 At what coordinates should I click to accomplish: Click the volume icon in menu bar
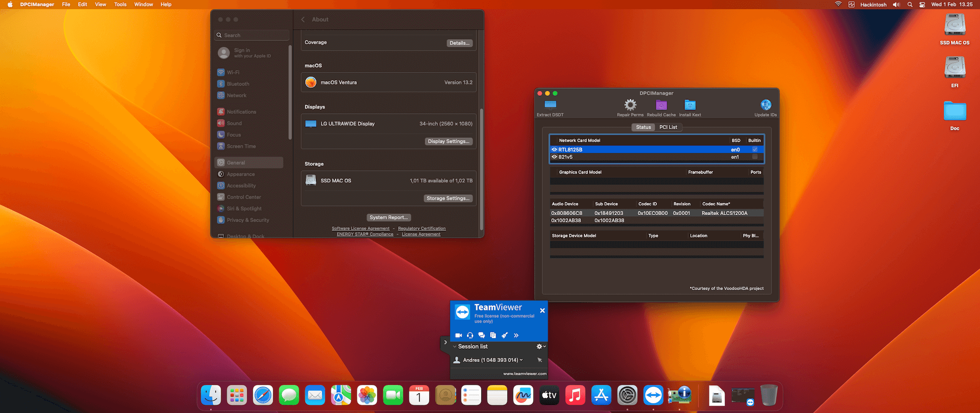896,5
